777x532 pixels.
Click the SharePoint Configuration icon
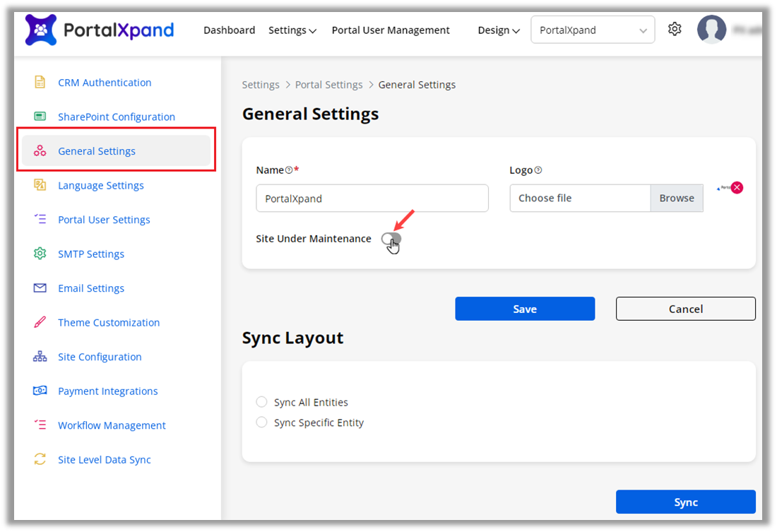point(40,117)
